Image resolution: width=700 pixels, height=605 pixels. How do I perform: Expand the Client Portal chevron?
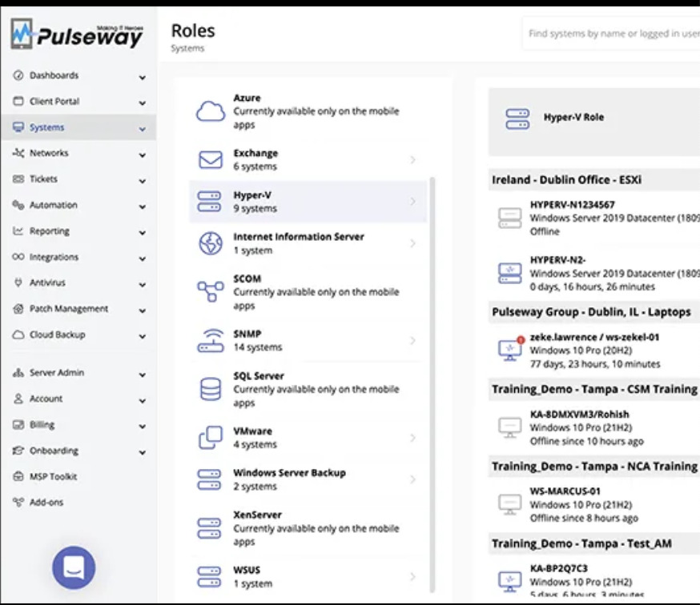(x=142, y=103)
